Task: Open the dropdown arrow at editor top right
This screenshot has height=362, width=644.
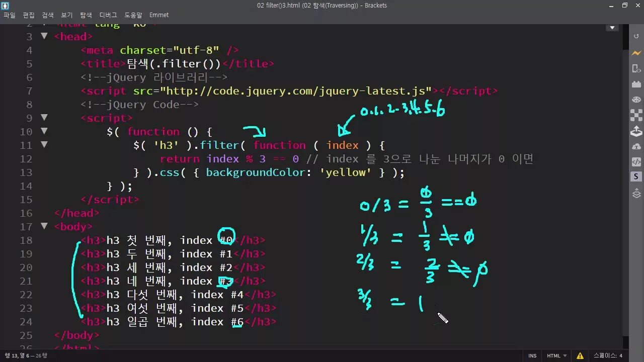Action: 612,28
